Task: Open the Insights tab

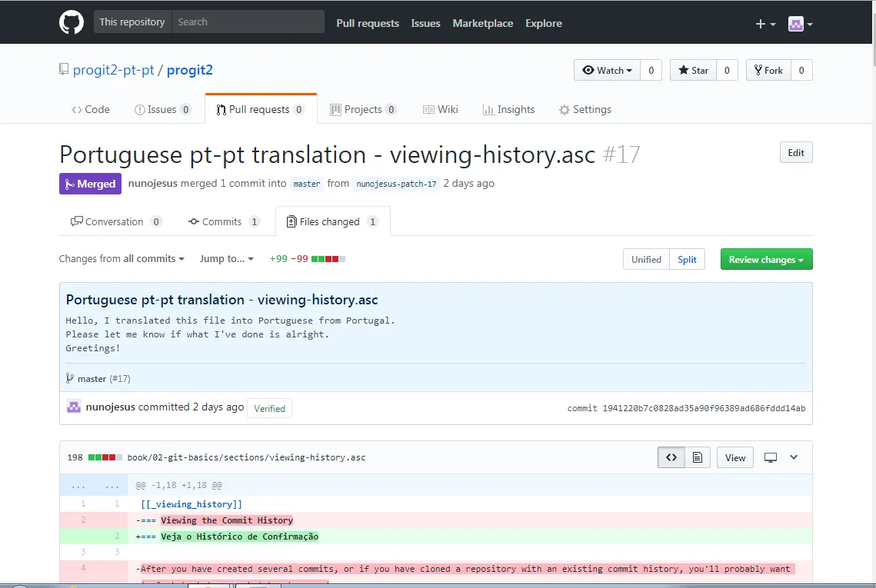Action: coord(508,109)
